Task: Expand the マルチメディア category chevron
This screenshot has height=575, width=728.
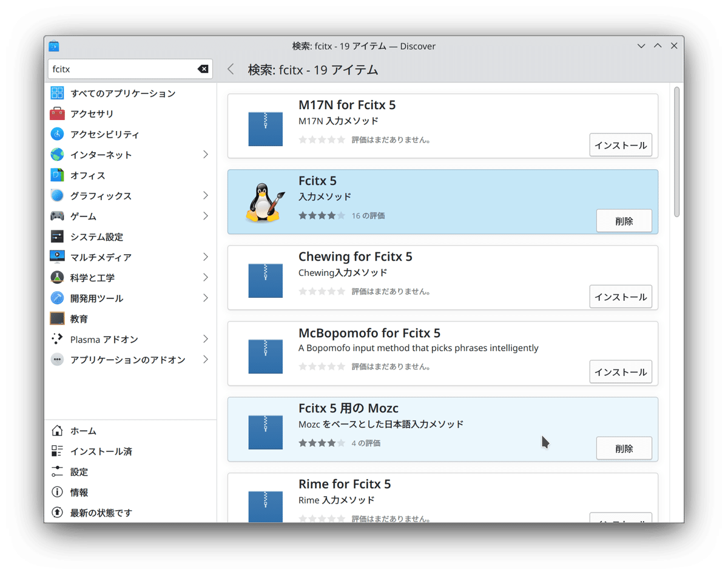Action: pos(206,257)
